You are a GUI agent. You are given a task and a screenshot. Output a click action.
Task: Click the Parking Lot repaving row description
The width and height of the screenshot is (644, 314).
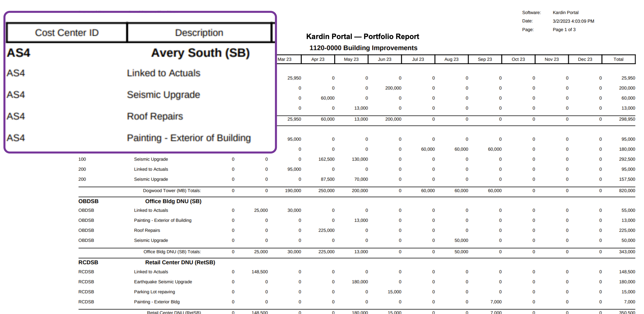[x=154, y=292]
